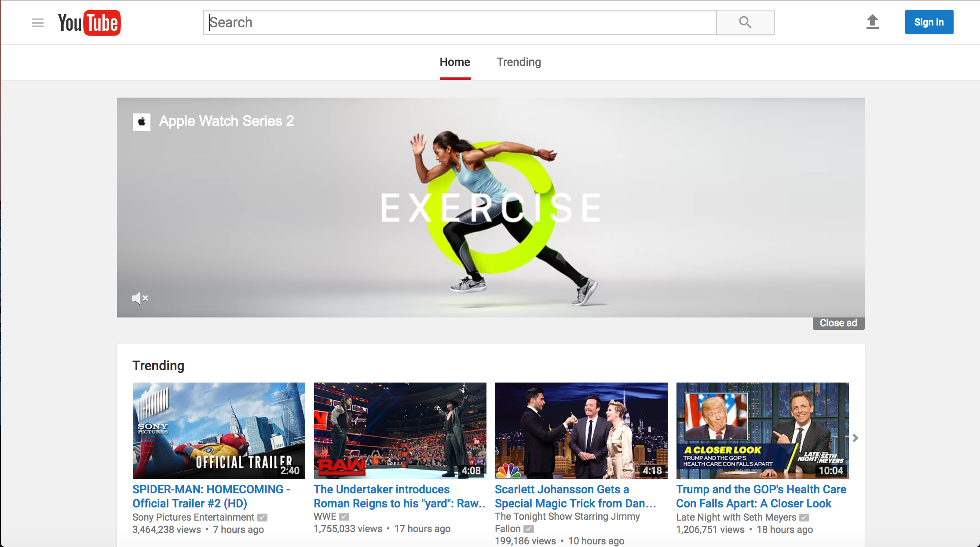Show next trending videos with arrow
The height and width of the screenshot is (547, 980).
(x=855, y=438)
